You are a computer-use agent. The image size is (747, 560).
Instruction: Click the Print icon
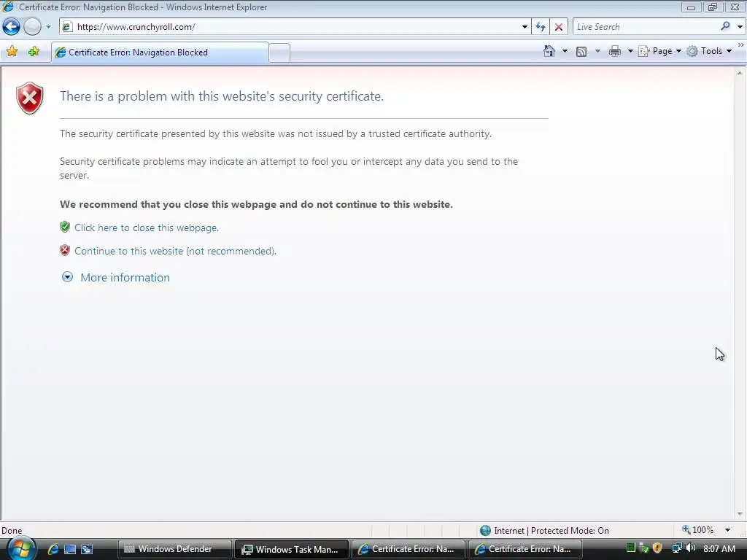[615, 51]
